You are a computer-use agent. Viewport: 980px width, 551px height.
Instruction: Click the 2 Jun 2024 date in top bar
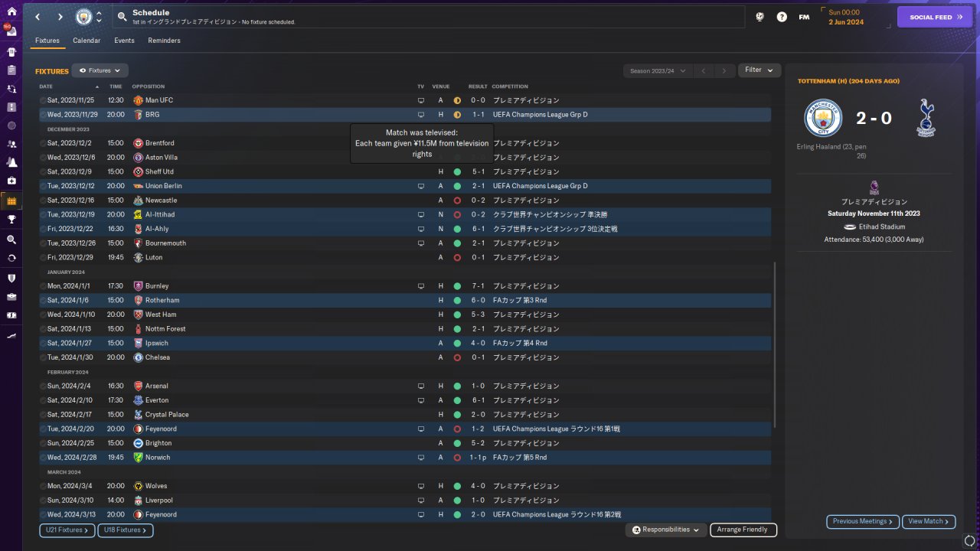[x=846, y=22]
